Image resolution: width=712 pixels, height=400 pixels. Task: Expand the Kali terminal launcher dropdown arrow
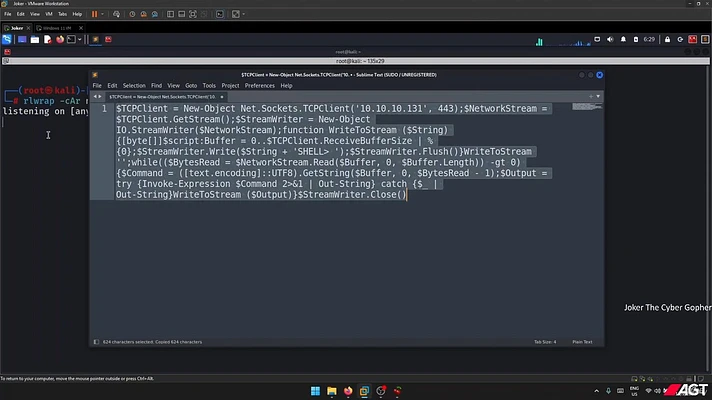pos(79,40)
